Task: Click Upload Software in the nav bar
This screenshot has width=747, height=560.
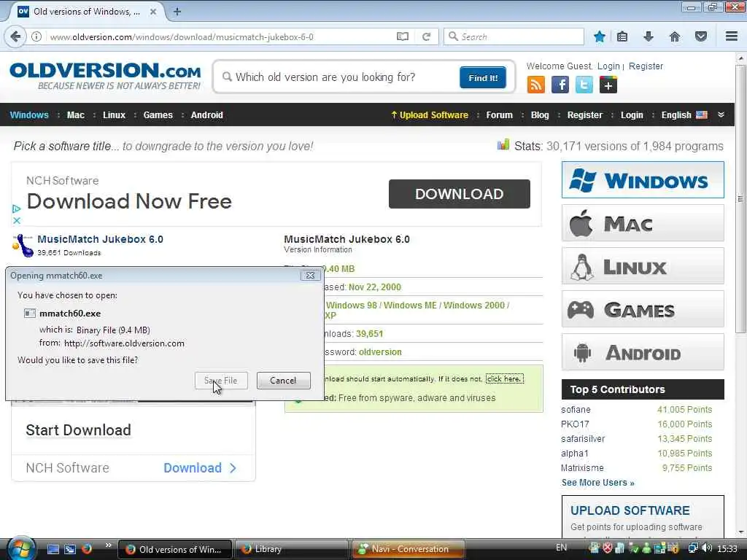Action: pos(430,114)
